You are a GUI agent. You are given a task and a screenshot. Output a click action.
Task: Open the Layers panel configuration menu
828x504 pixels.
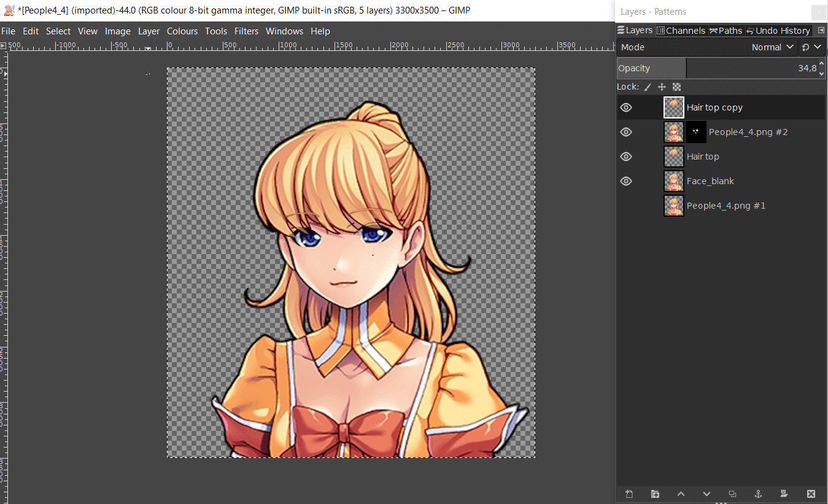[821, 30]
